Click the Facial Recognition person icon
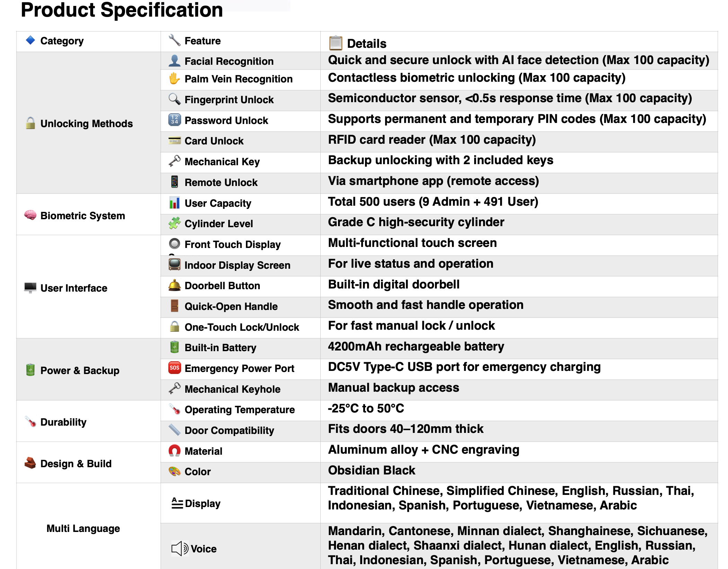Image resolution: width=728 pixels, height=569 pixels. click(174, 61)
